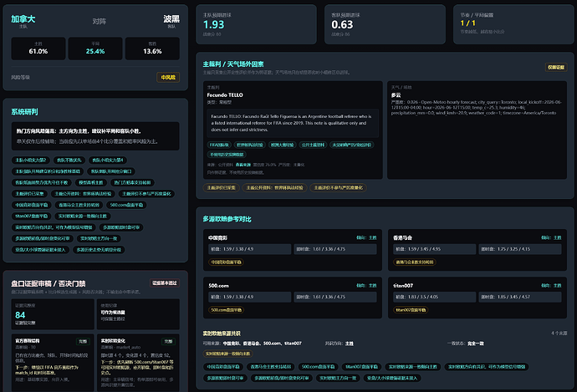Click the badge beside 盘口证据审稿 / 否决门禁 heading

(165, 283)
